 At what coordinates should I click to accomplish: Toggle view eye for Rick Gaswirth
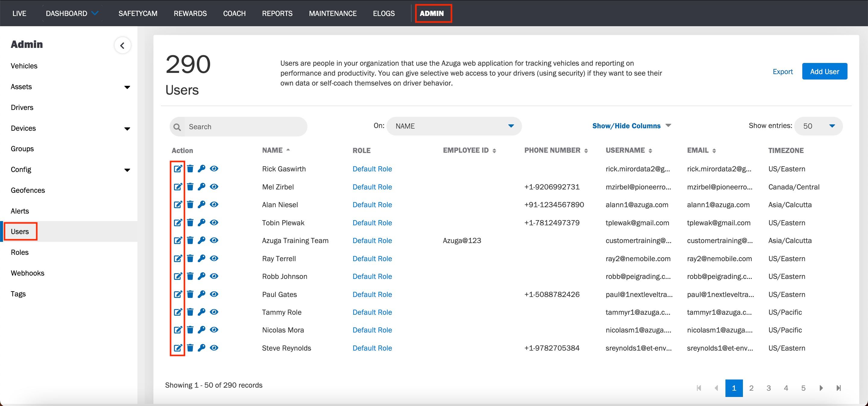point(214,169)
